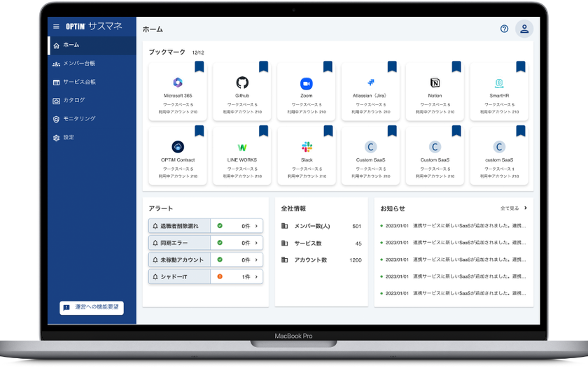Click the LINE WORKS logo icon
The image size is (588, 375).
242,148
